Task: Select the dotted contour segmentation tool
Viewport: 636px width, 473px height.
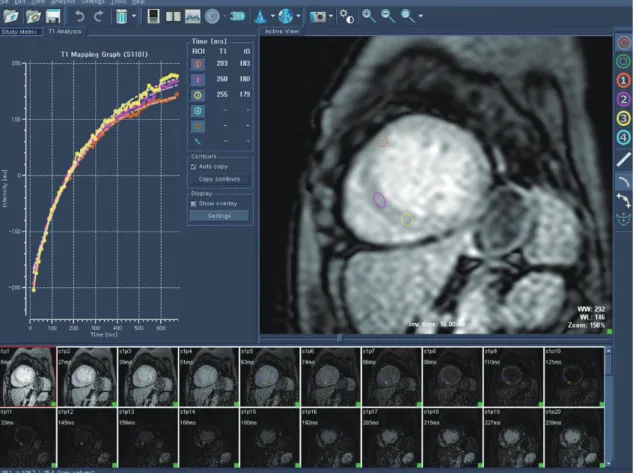Action: [624, 219]
